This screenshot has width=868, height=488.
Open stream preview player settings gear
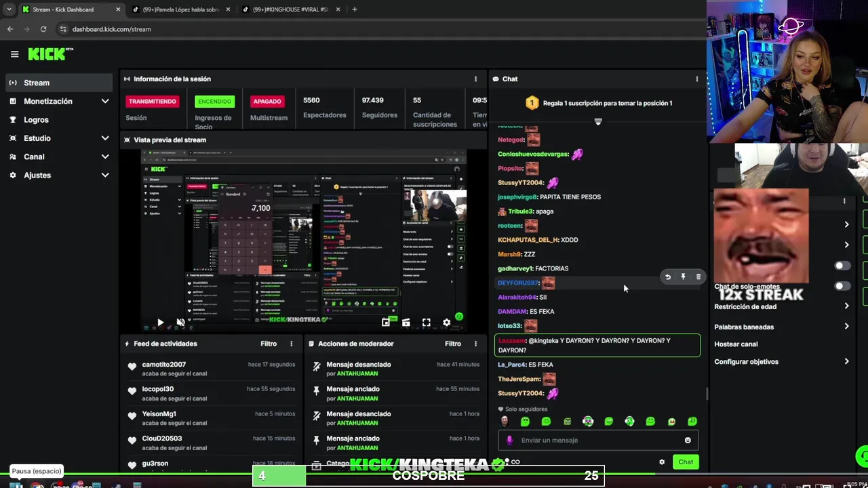[x=446, y=323]
